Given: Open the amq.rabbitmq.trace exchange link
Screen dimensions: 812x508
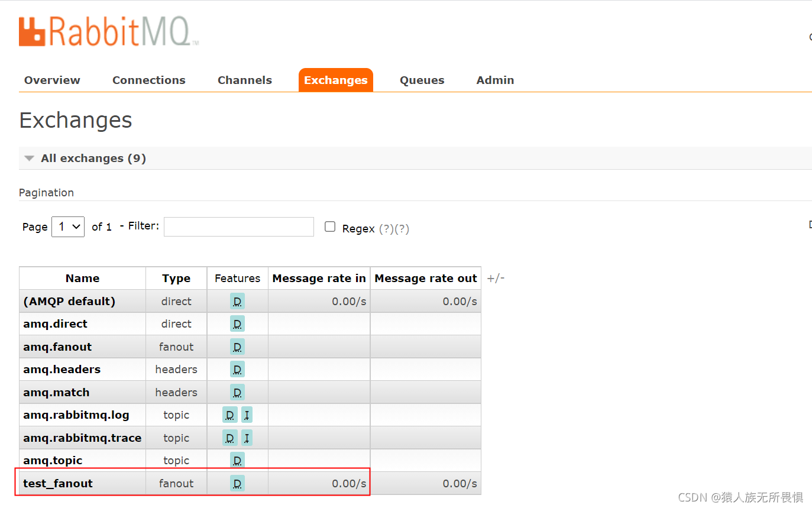Looking at the screenshot, I should pos(82,438).
